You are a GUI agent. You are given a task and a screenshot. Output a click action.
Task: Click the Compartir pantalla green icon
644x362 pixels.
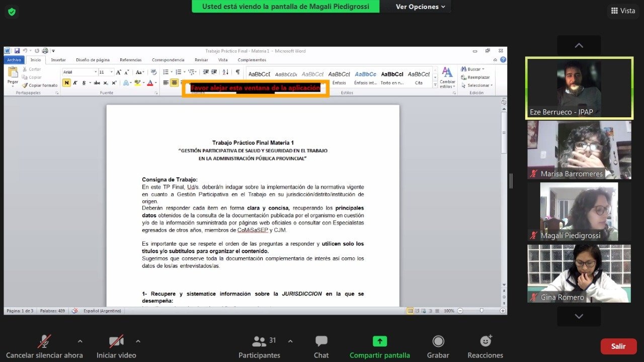click(x=379, y=341)
